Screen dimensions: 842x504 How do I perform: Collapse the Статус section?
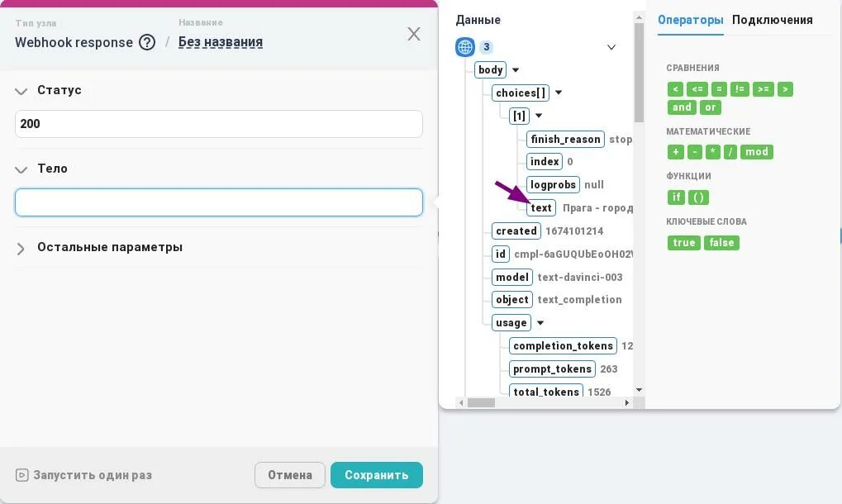click(21, 91)
